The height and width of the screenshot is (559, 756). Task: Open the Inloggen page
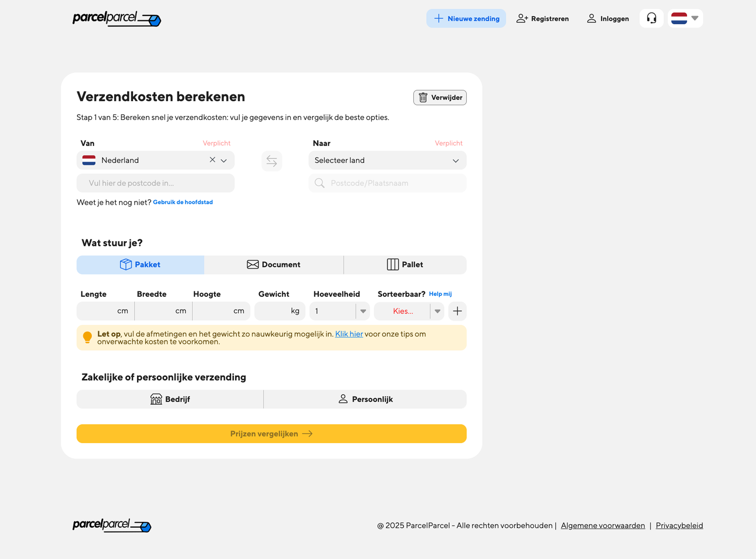click(x=608, y=18)
